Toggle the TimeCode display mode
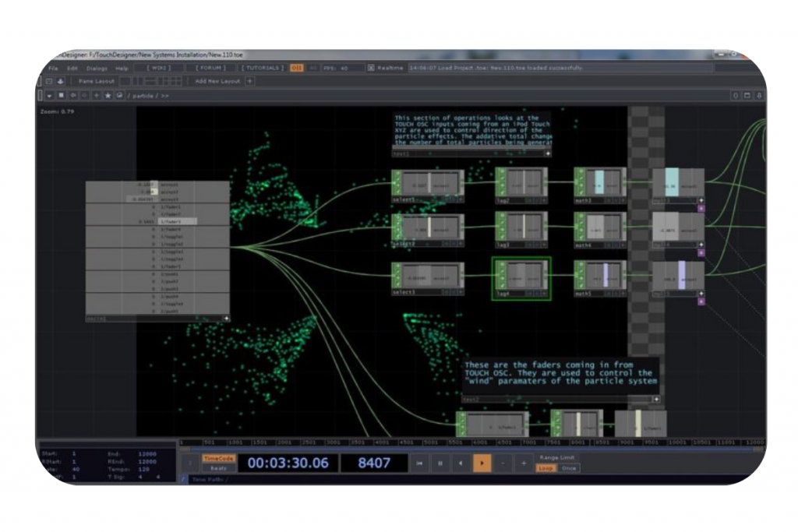 click(218, 458)
